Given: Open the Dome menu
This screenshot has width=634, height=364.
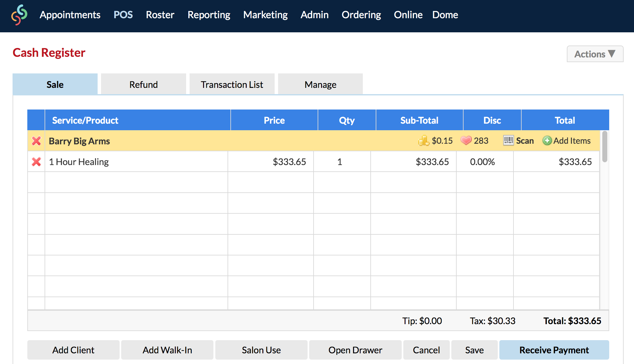Looking at the screenshot, I should click(445, 15).
